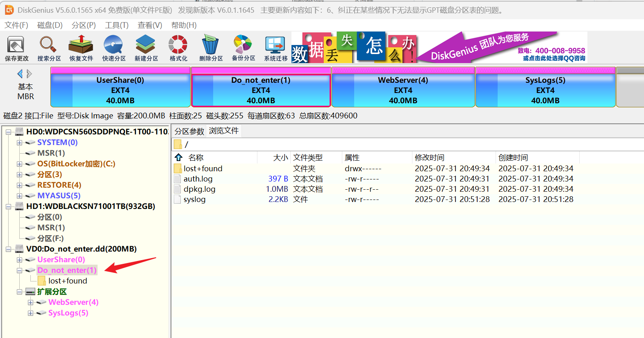Click the 格式化 format icon

pos(178,48)
